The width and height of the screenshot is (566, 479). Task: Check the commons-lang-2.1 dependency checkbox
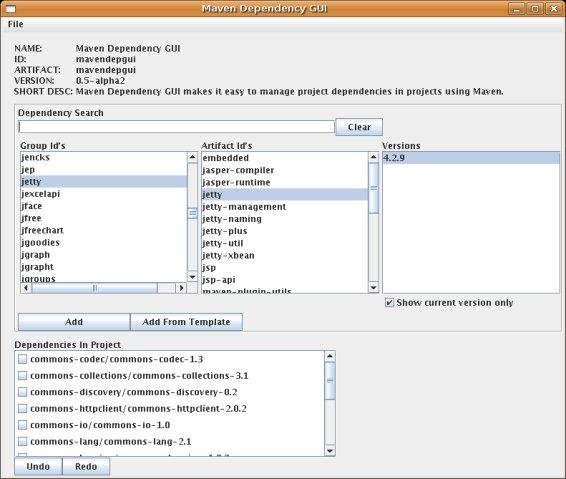[x=22, y=441]
